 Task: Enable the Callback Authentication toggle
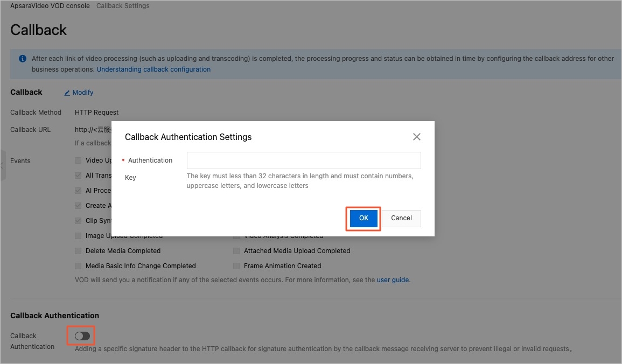(x=81, y=335)
